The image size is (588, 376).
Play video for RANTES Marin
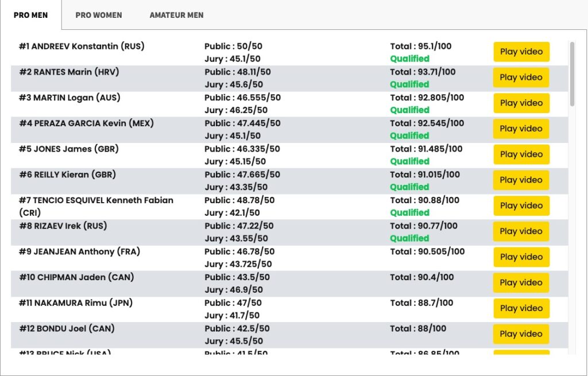[521, 77]
